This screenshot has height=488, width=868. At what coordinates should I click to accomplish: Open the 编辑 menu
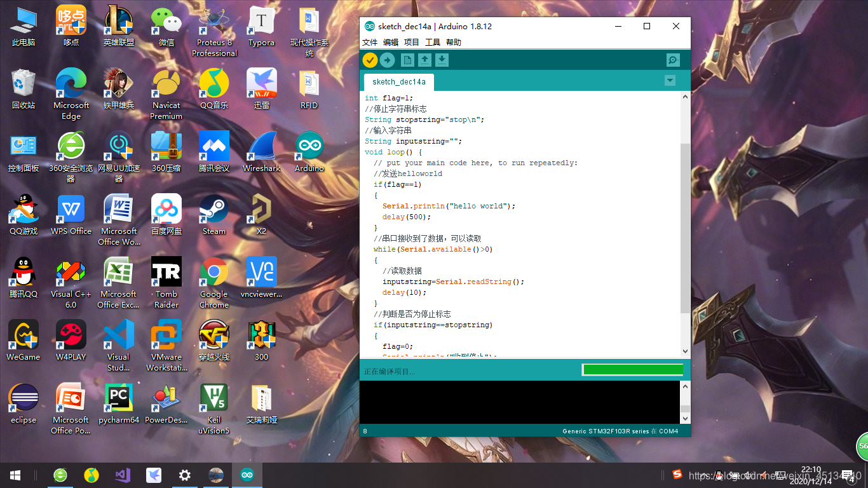(x=391, y=43)
